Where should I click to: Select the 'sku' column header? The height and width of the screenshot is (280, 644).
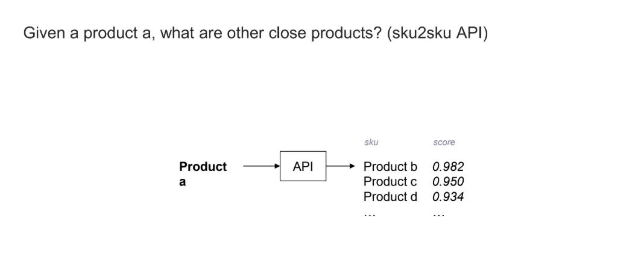371,142
